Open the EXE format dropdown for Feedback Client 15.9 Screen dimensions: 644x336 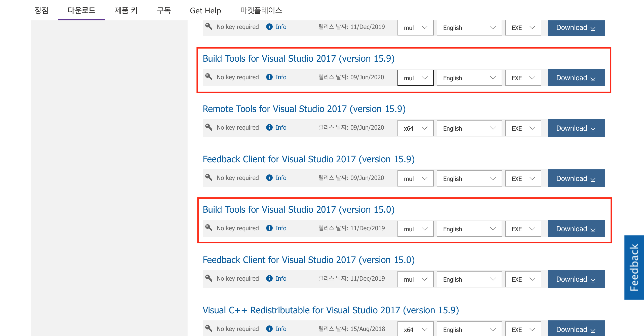coord(523,178)
